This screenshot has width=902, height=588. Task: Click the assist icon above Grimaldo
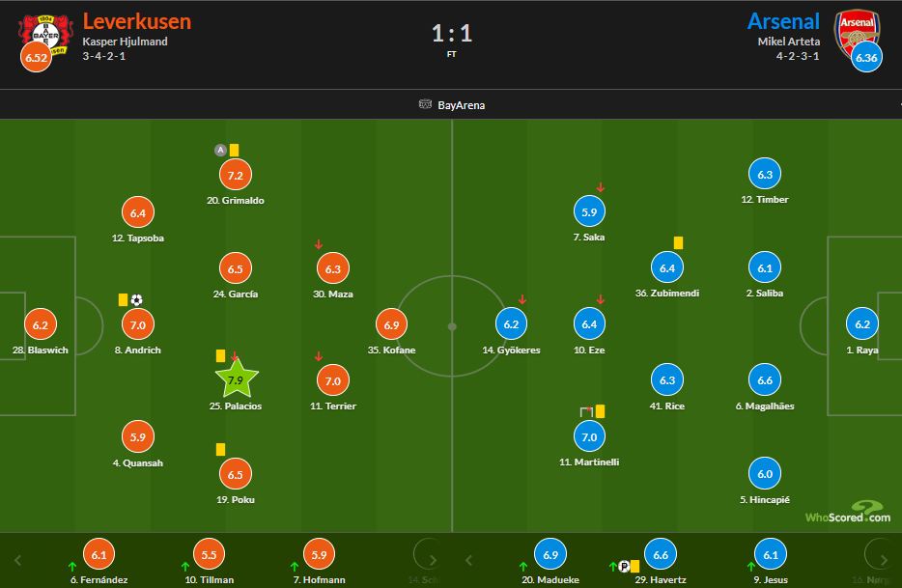pyautogui.click(x=220, y=150)
